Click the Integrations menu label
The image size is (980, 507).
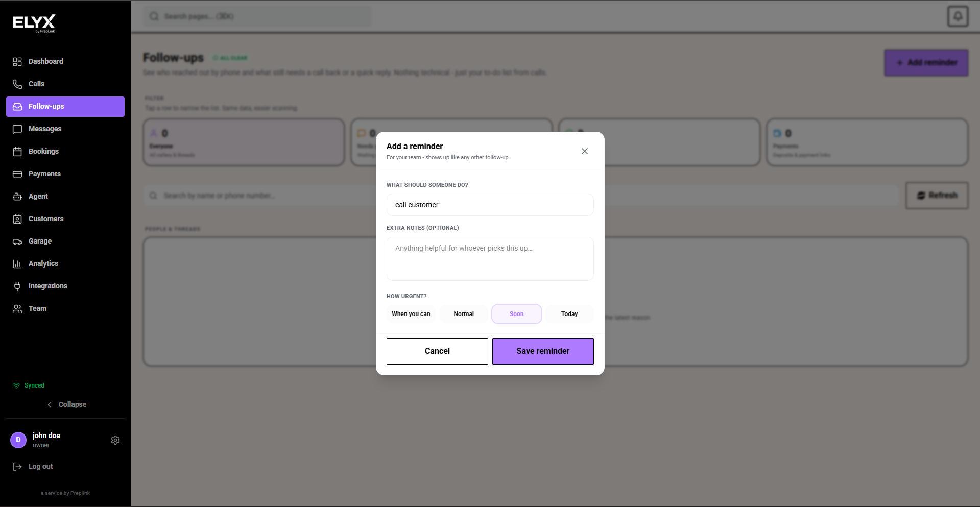click(48, 286)
